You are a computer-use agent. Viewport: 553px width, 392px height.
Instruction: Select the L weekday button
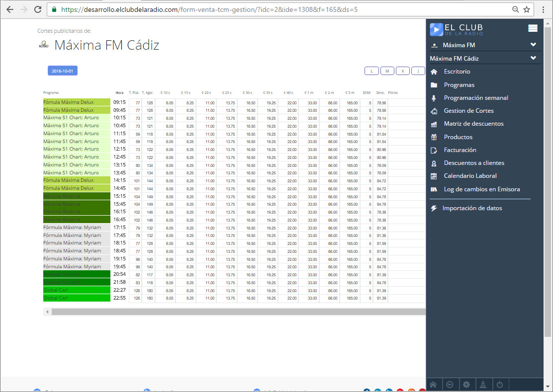pos(371,71)
